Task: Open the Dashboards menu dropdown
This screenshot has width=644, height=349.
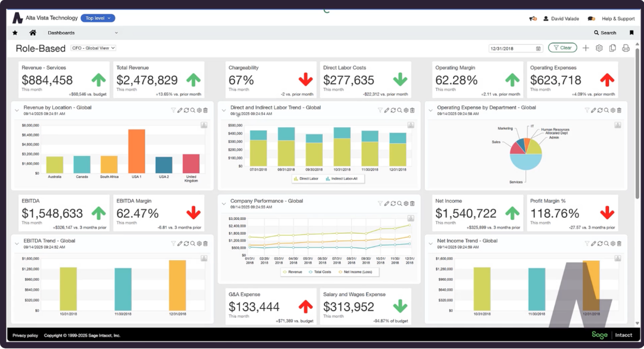Action: tap(82, 33)
